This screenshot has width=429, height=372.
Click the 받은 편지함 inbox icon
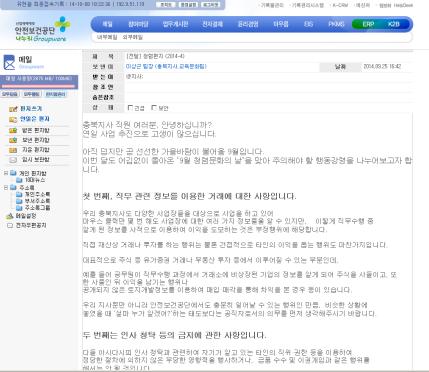13,130
